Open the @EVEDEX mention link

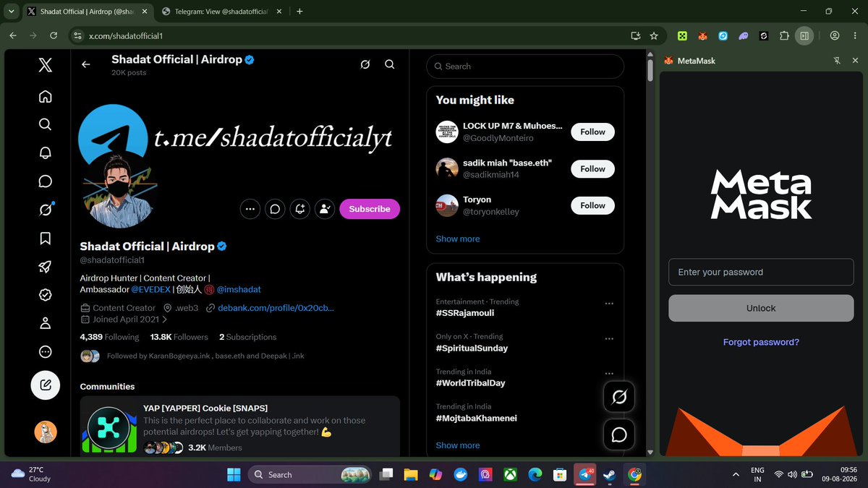click(x=150, y=289)
